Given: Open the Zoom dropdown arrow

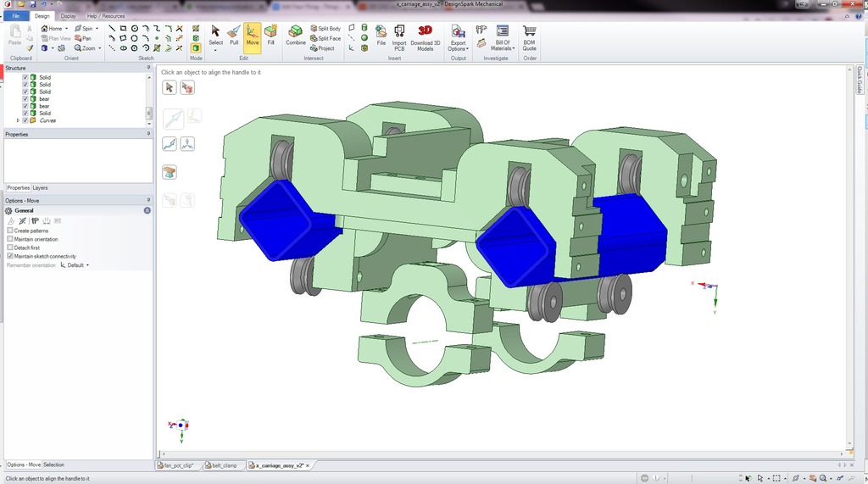Looking at the screenshot, I should (x=100, y=48).
